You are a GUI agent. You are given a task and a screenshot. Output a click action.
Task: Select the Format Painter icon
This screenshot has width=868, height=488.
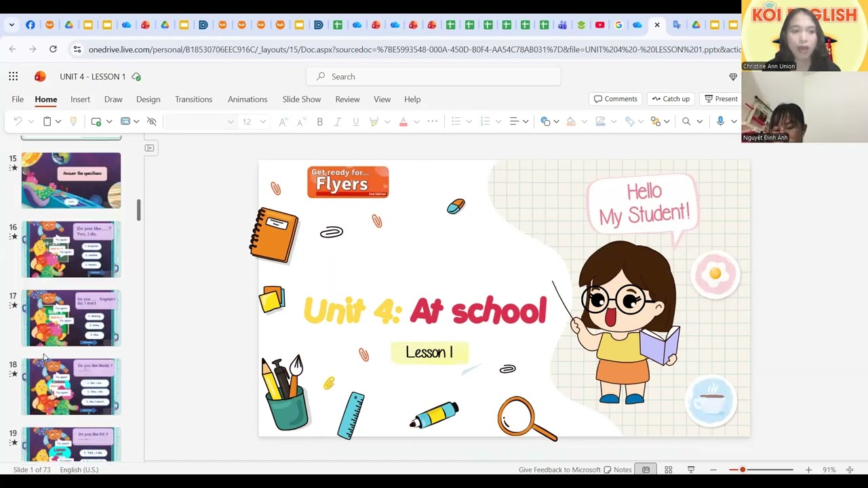point(73,121)
